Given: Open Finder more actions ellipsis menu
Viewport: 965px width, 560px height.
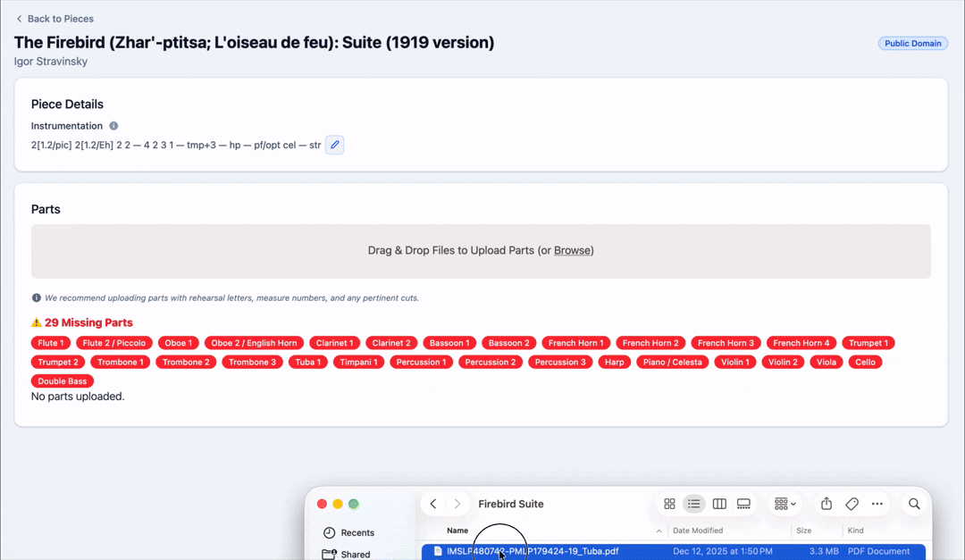Looking at the screenshot, I should coord(877,504).
